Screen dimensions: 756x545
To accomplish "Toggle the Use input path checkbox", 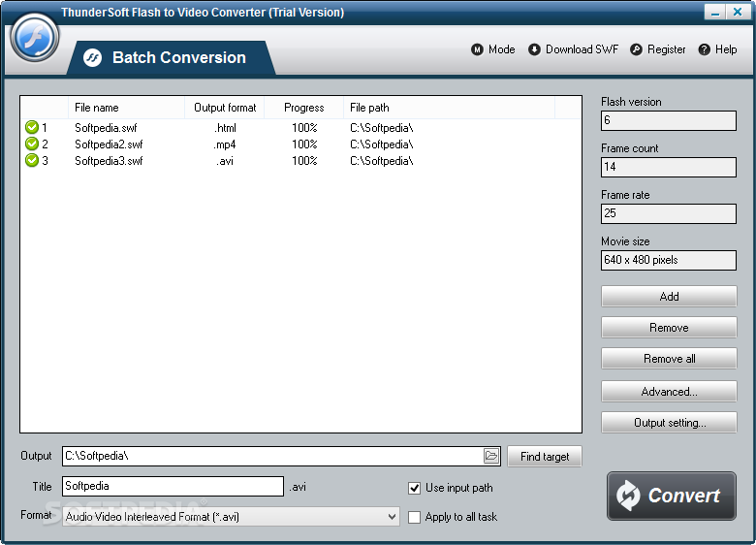I will [414, 488].
